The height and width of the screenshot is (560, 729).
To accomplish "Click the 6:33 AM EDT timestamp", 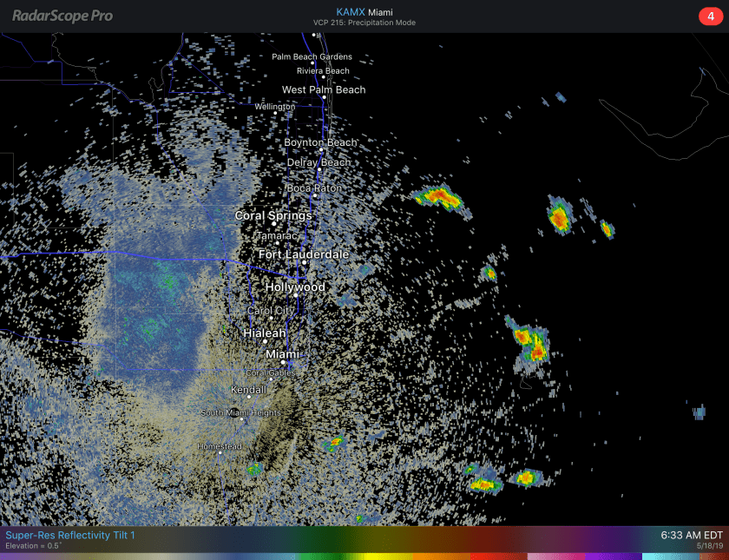I will [691, 535].
